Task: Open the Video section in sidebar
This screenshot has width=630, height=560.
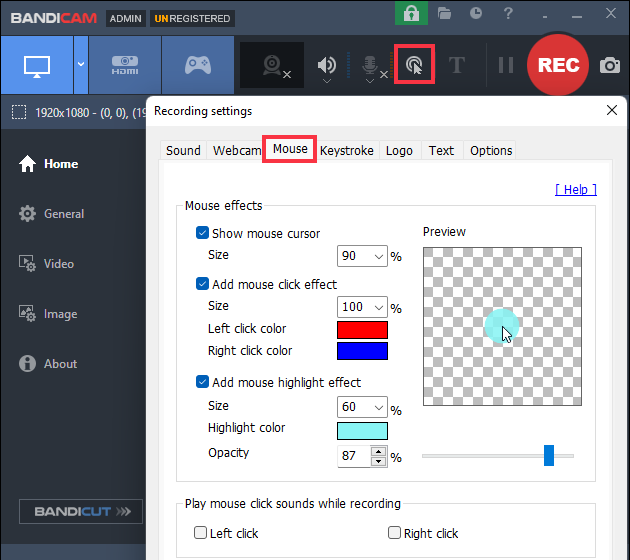Action: 58,264
